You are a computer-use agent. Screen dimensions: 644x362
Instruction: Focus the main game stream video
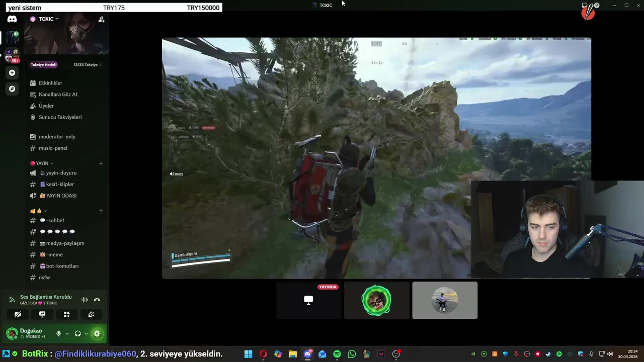point(376,158)
